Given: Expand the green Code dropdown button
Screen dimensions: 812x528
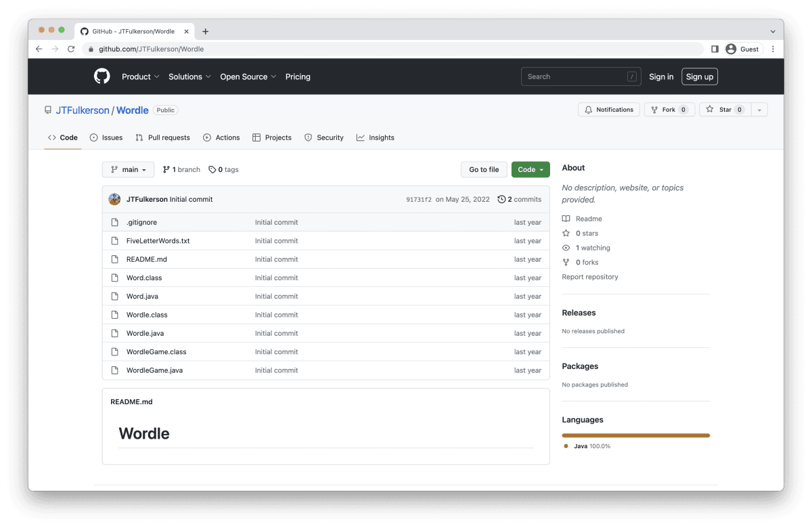Looking at the screenshot, I should pos(531,169).
